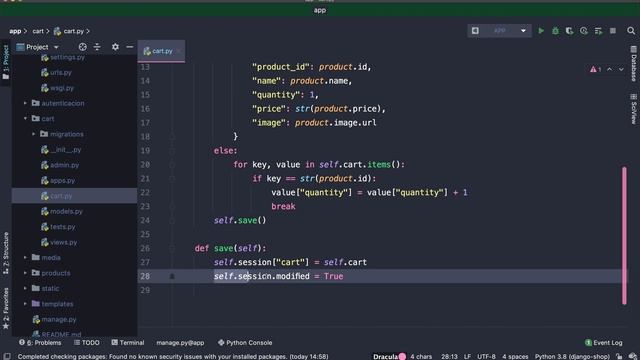The width and height of the screenshot is (640, 360).
Task: Expand the media folder
Action: (25, 258)
